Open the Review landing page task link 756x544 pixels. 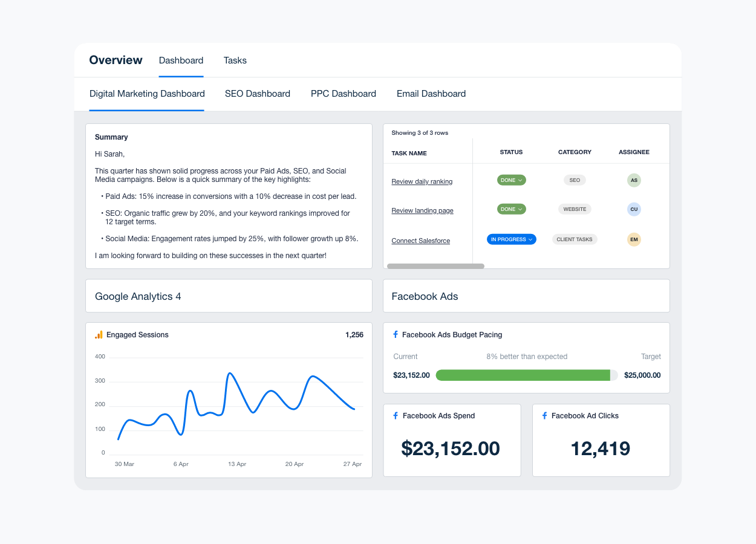tap(422, 210)
